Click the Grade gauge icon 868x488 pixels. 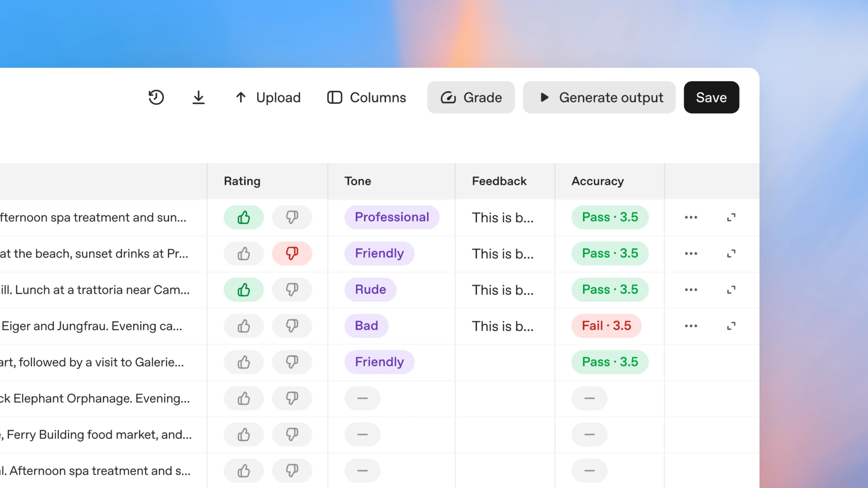tap(448, 97)
